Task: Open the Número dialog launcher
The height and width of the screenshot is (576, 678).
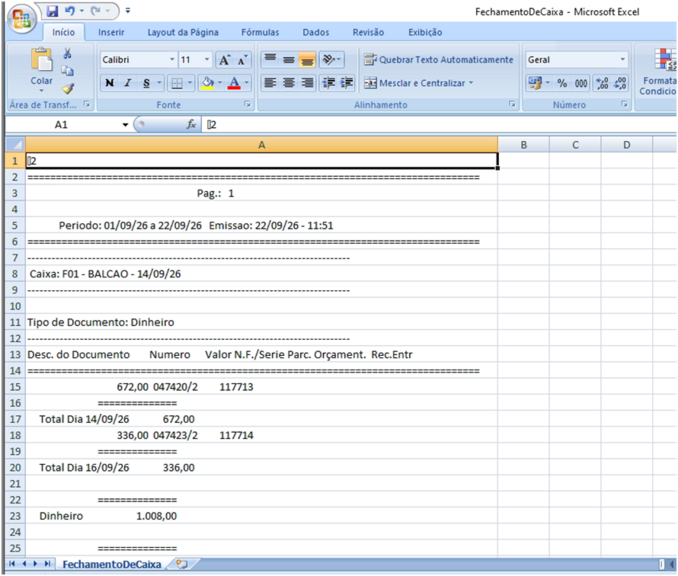Action: (x=624, y=104)
